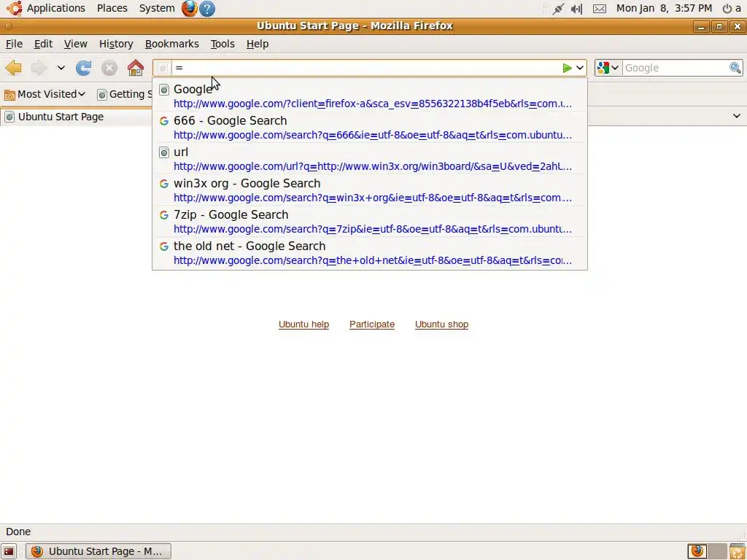Select the '666 - Google Search' suggestion
The width and height of the screenshot is (747, 560).
pos(370,127)
